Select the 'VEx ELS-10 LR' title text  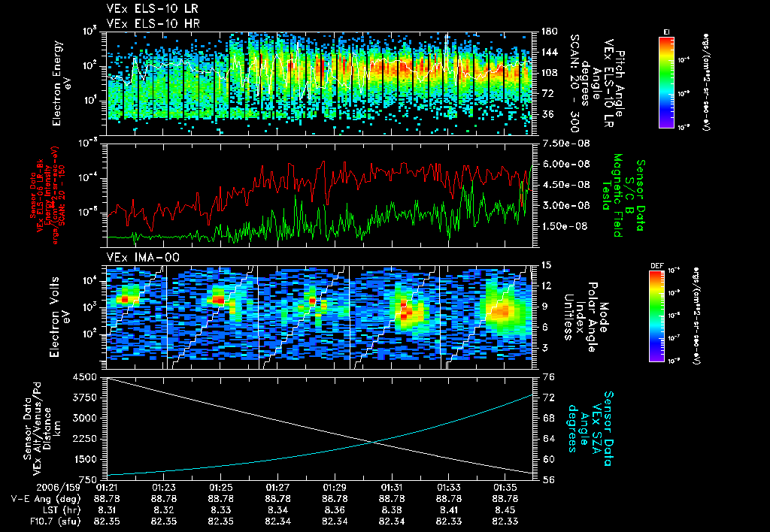point(152,9)
